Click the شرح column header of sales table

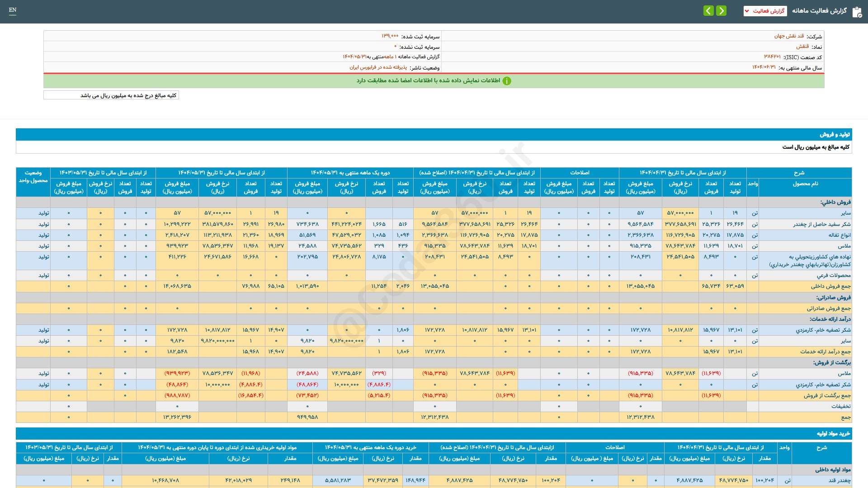[799, 173]
